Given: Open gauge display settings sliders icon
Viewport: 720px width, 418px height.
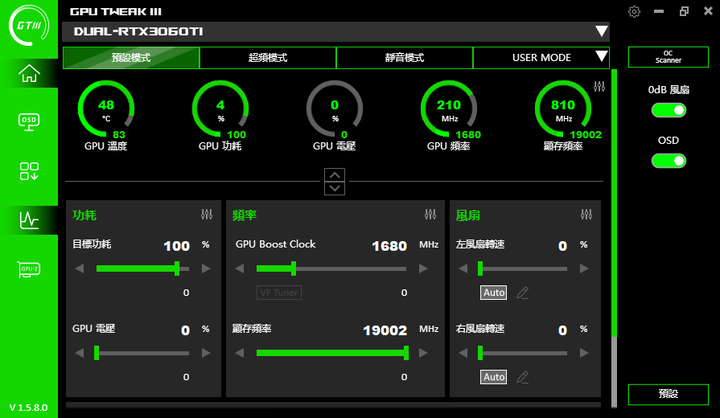Looking at the screenshot, I should click(599, 86).
